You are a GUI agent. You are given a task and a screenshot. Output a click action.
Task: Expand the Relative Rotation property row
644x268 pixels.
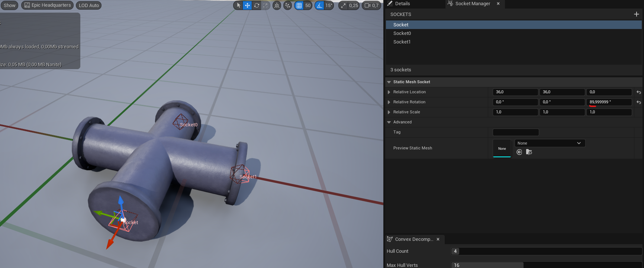tap(389, 102)
